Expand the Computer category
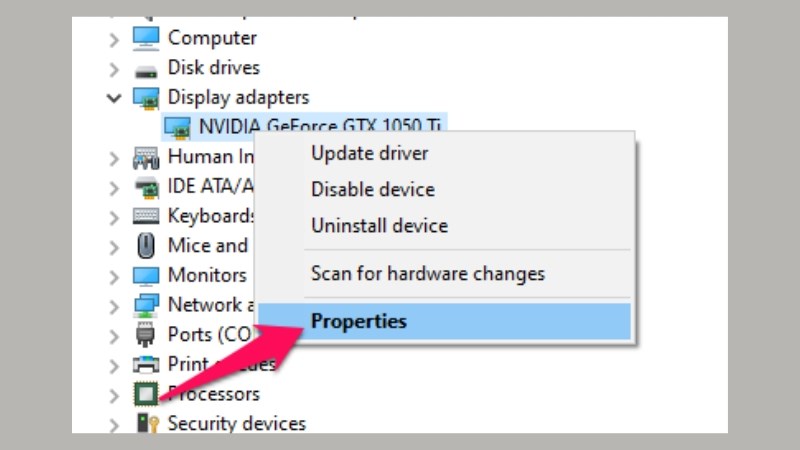800x450 pixels. pos(114,39)
